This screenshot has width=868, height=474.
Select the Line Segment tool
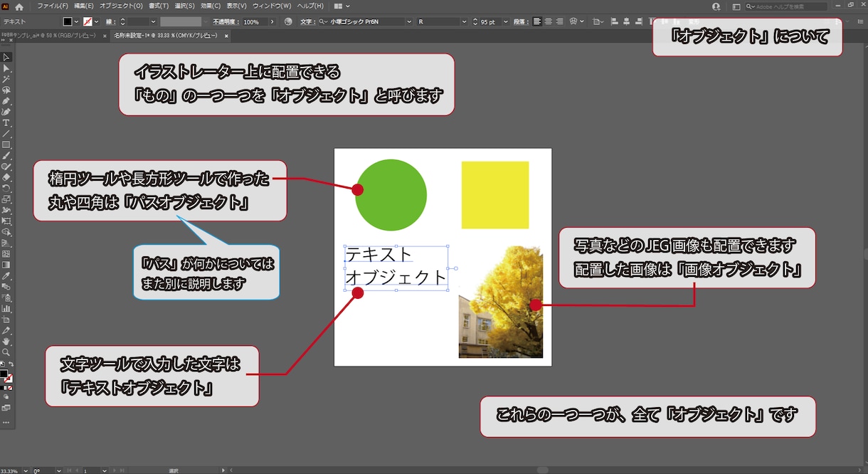(6, 134)
